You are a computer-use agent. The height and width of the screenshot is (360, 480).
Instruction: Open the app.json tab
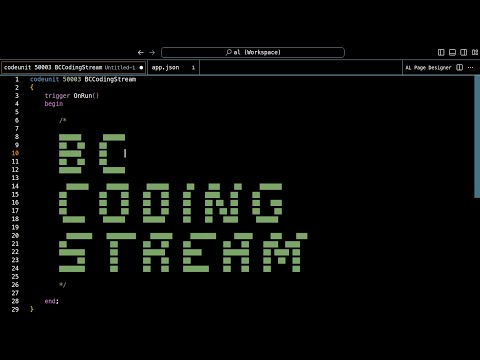(x=173, y=67)
